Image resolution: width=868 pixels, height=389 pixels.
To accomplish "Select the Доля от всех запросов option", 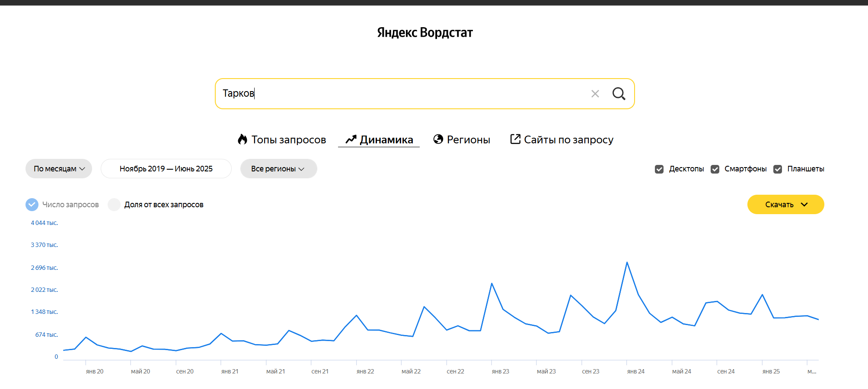I will (x=114, y=205).
